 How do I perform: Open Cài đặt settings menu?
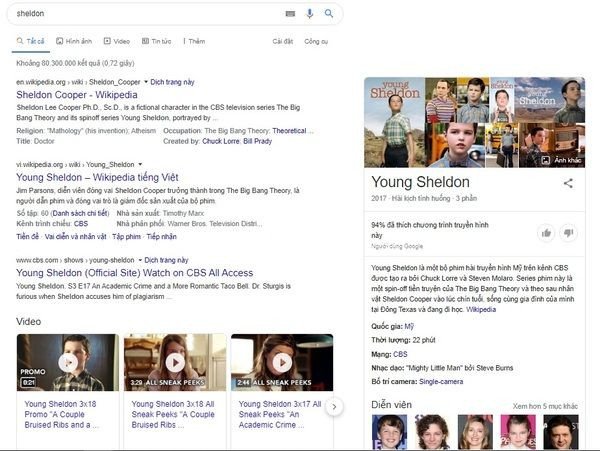pos(283,41)
